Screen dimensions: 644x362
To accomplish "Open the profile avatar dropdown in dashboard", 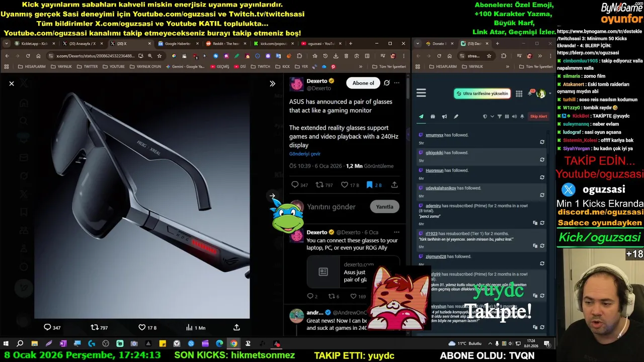I will coord(542,94).
